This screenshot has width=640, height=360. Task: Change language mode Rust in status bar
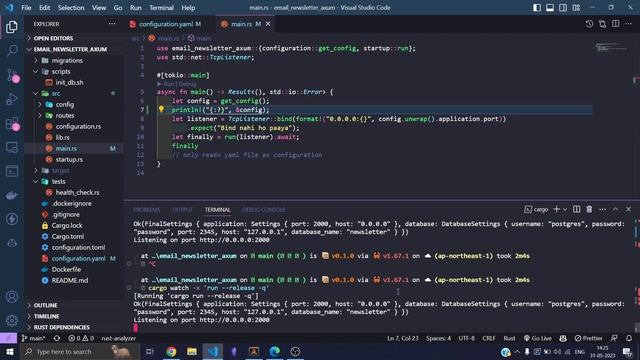[509, 338]
